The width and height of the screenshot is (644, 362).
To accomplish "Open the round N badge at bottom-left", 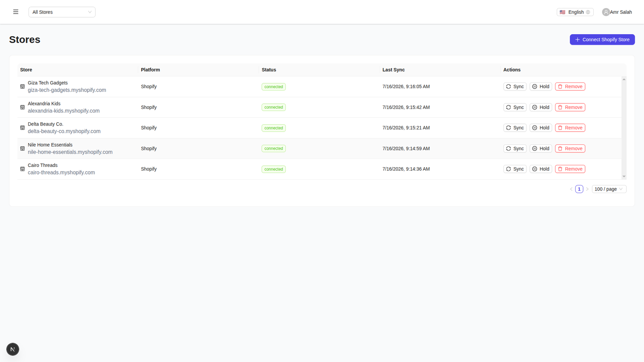I will (13, 349).
